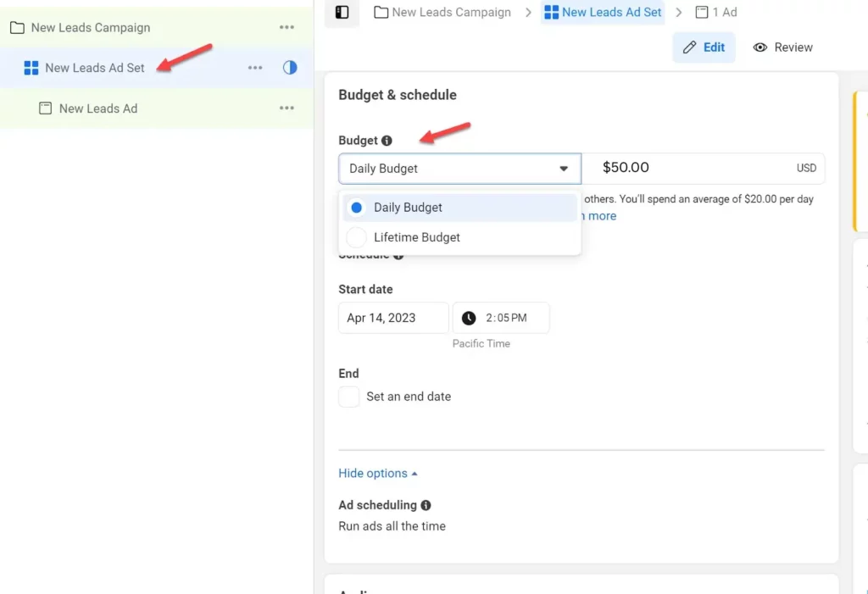Click the clock icon in start time
The height and width of the screenshot is (594, 868).
tap(469, 319)
